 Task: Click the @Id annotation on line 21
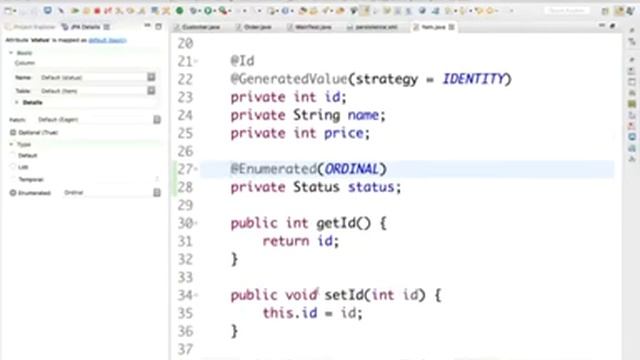tap(242, 61)
